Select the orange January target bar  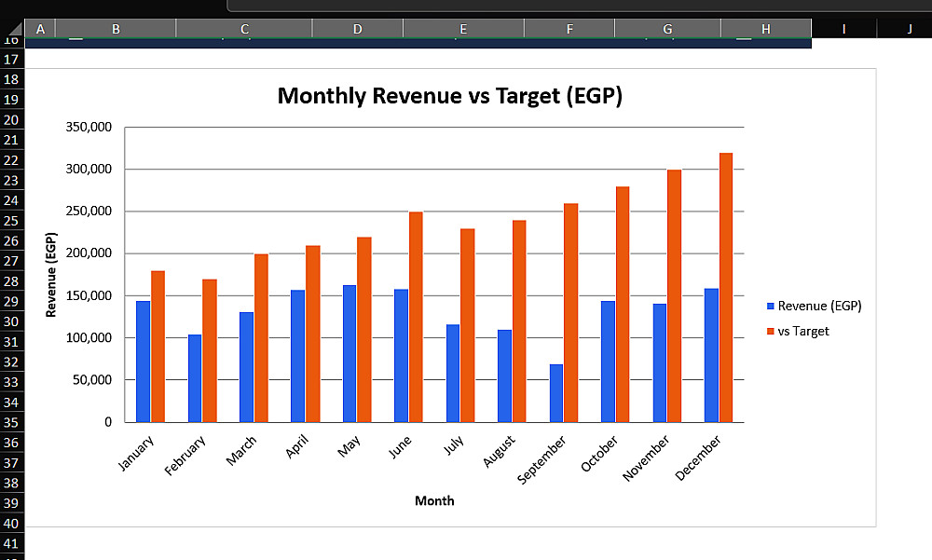158,347
